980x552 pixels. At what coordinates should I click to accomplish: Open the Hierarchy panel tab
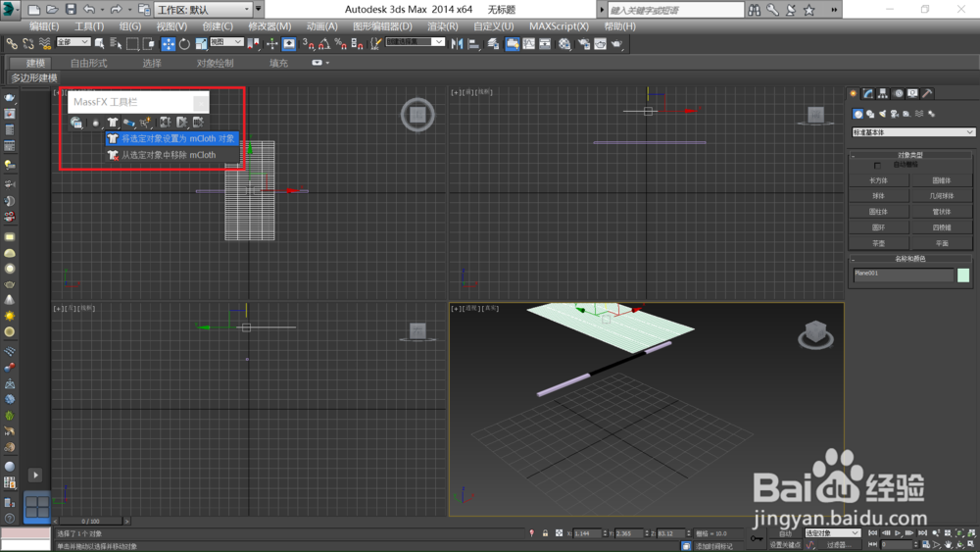point(883,93)
